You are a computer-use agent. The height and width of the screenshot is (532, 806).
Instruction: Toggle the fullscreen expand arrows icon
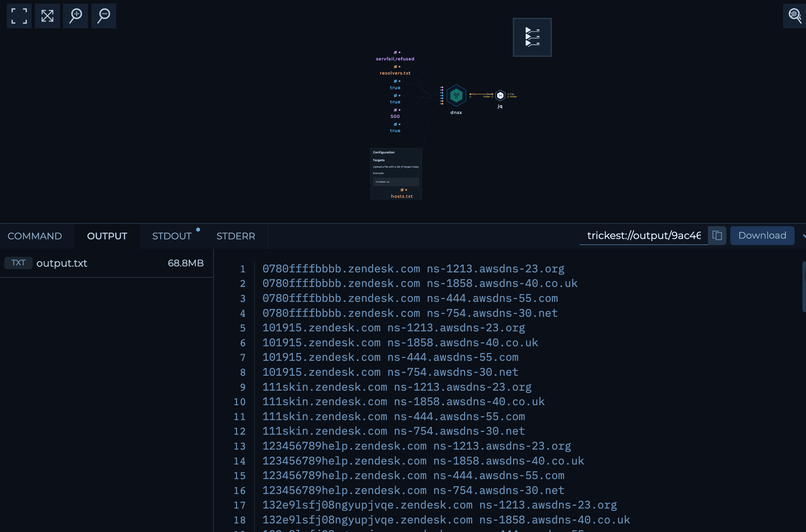[47, 16]
